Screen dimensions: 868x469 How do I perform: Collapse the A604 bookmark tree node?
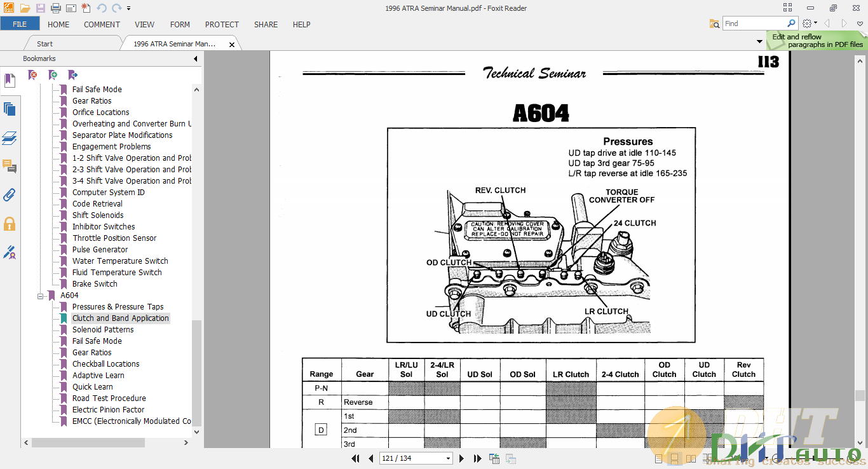click(41, 296)
